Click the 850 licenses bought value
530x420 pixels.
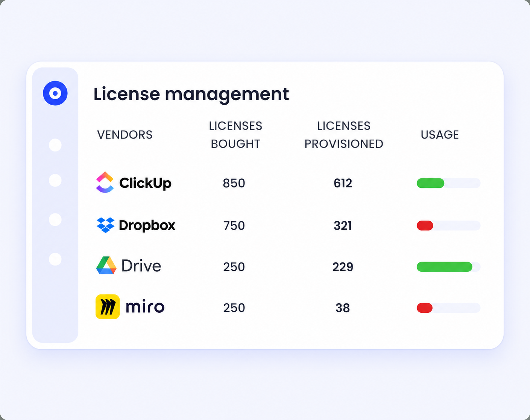pos(234,183)
